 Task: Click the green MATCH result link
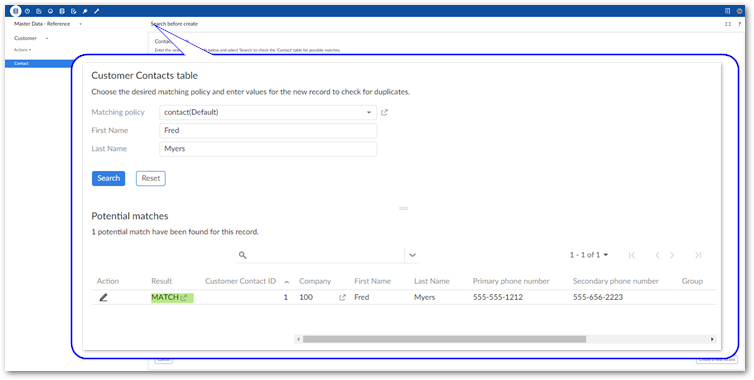tap(165, 298)
